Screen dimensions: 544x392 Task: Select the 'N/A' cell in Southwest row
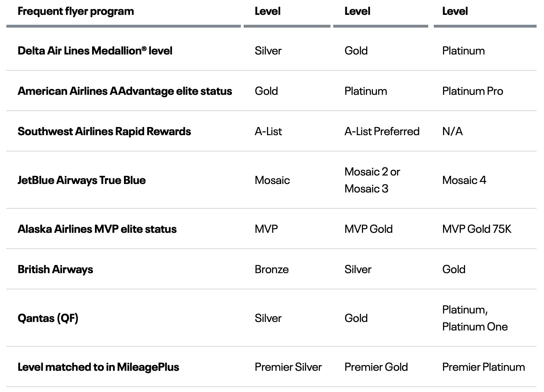[452, 132]
